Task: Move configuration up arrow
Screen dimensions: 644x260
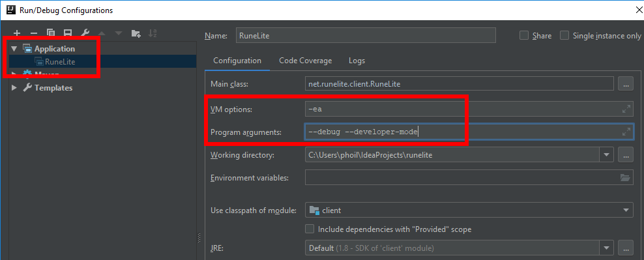Action: [x=102, y=33]
